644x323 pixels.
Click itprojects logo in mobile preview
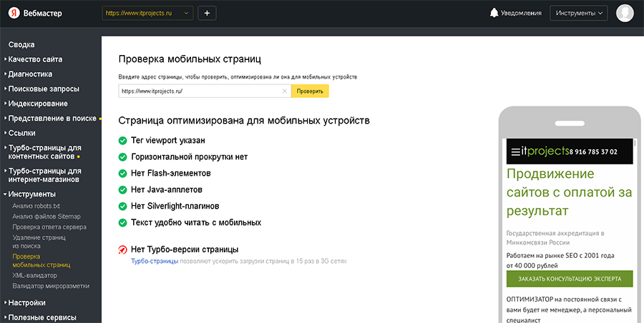[x=545, y=151]
